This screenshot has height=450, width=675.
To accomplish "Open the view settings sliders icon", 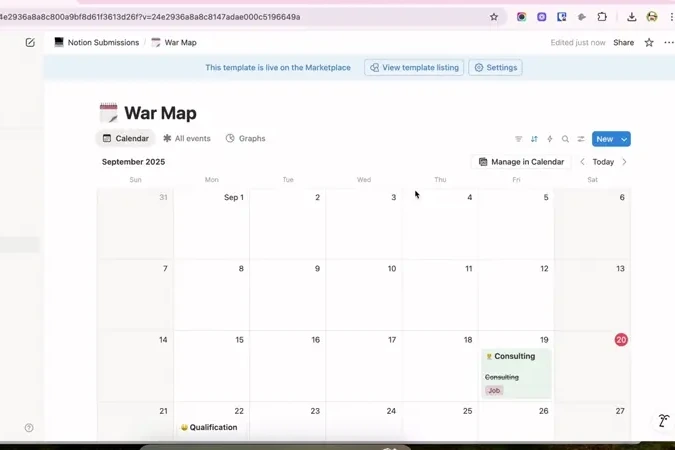I will tap(581, 139).
